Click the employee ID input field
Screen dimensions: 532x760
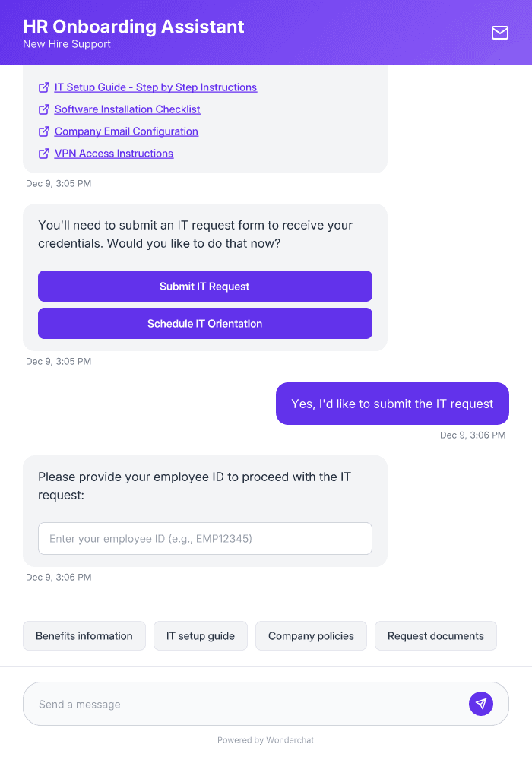(x=204, y=538)
